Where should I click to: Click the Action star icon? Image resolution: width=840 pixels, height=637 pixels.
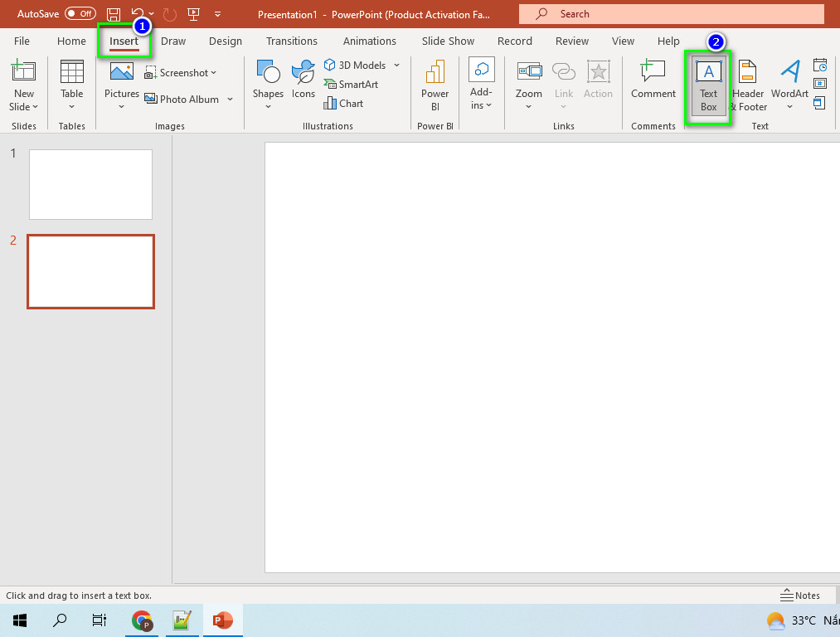[598, 71]
